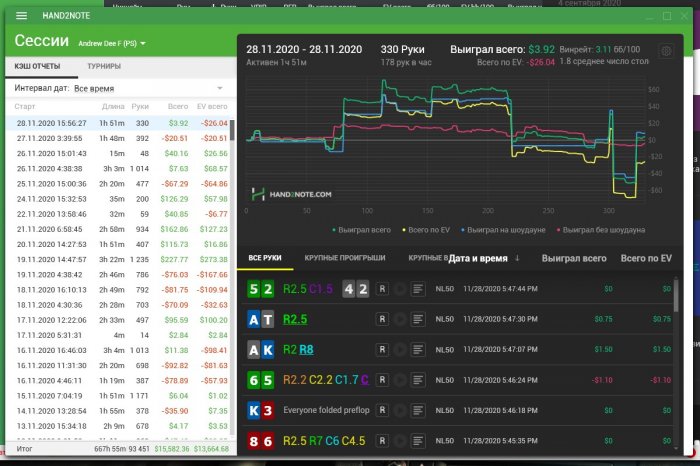Click the underlined R2.5 action in AT hand
This screenshot has width=700, height=466.
click(x=295, y=319)
